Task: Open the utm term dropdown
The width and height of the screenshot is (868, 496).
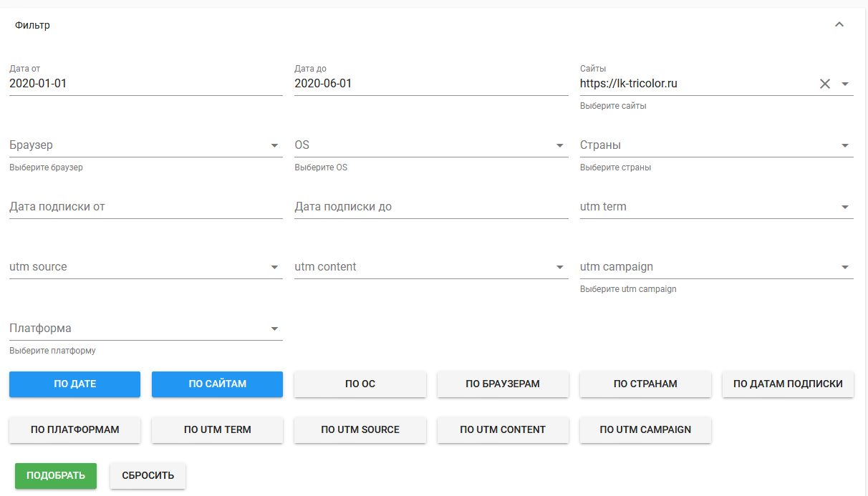Action: point(845,207)
